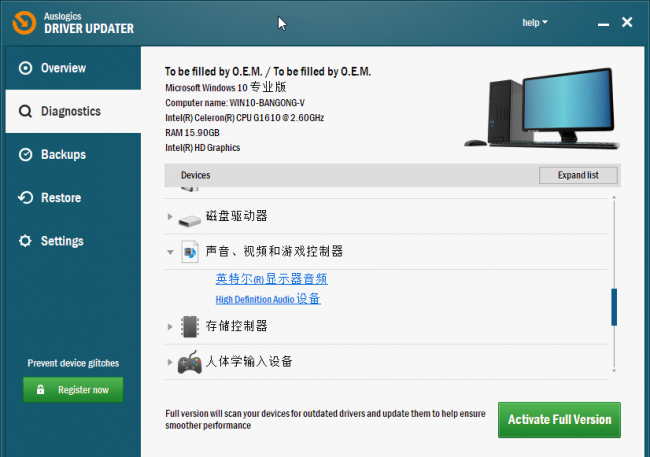The width and height of the screenshot is (650, 457).
Task: Expand the 人体学输入设备 category
Action: pos(170,362)
